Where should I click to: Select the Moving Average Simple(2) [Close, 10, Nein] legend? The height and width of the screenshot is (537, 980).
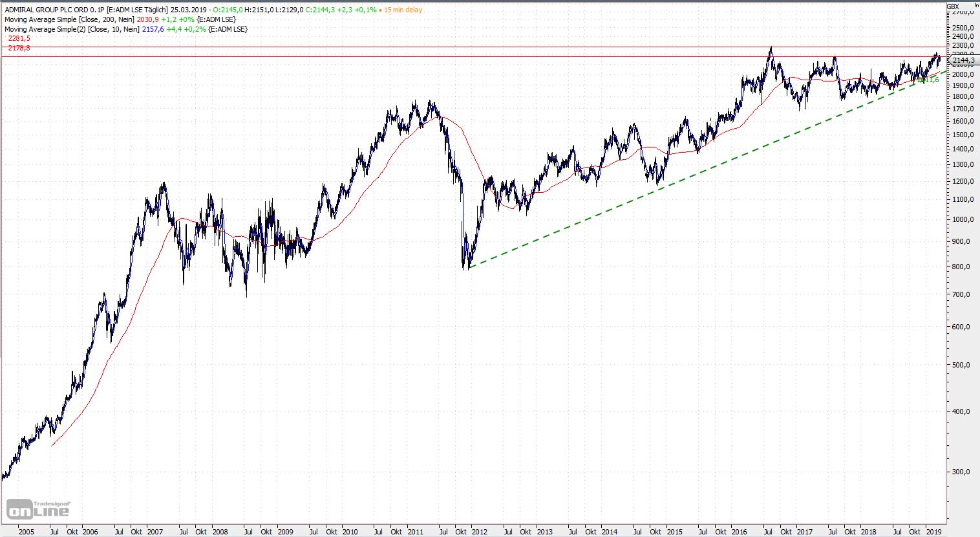coord(72,29)
